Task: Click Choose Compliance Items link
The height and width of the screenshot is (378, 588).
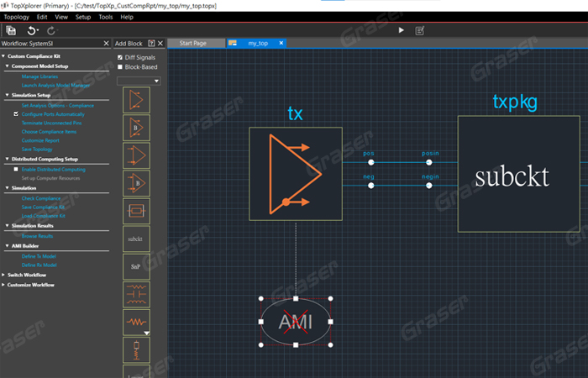Action: click(x=49, y=132)
